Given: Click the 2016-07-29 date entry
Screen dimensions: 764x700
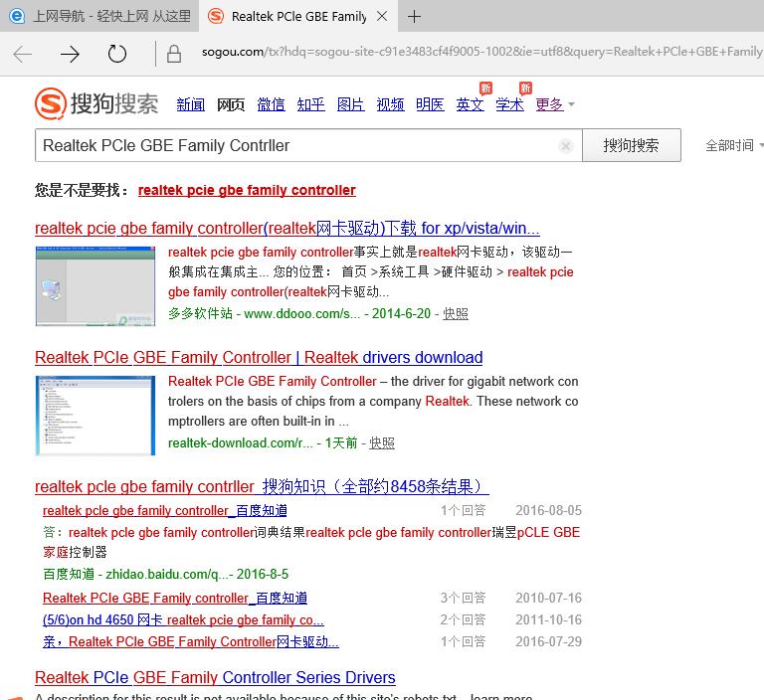Looking at the screenshot, I should tap(549, 641).
